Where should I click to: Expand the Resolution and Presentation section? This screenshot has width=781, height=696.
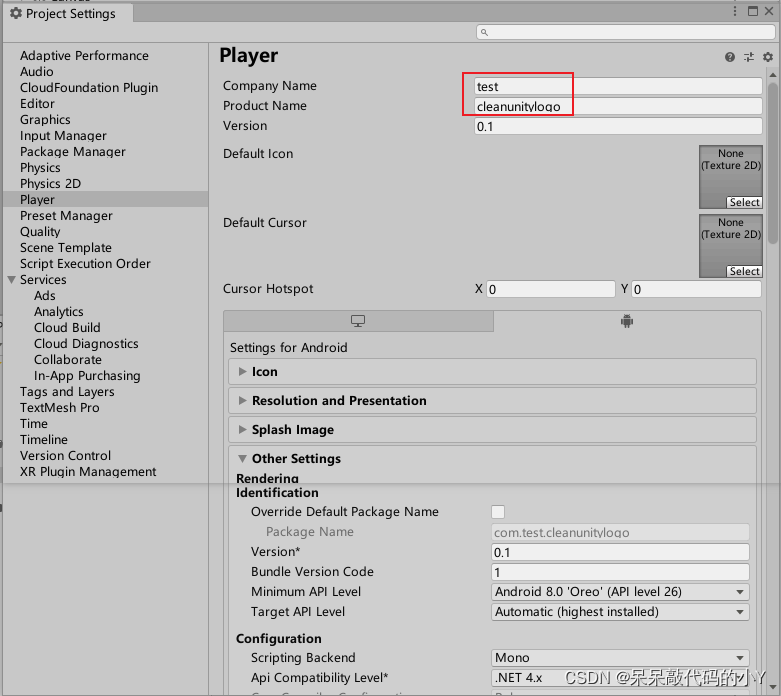point(493,401)
